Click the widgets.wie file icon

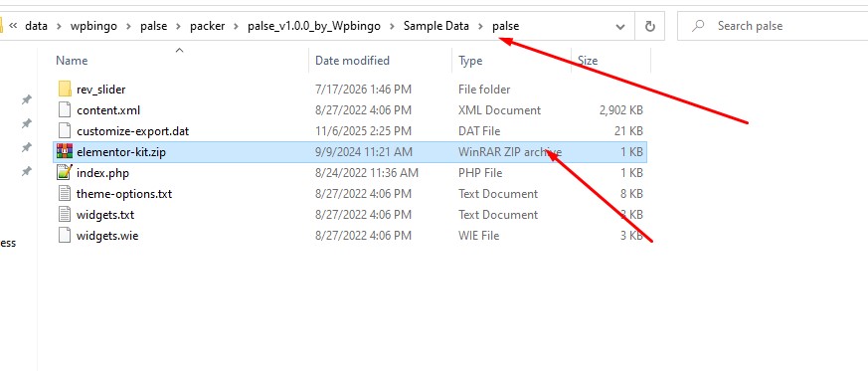pos(65,236)
